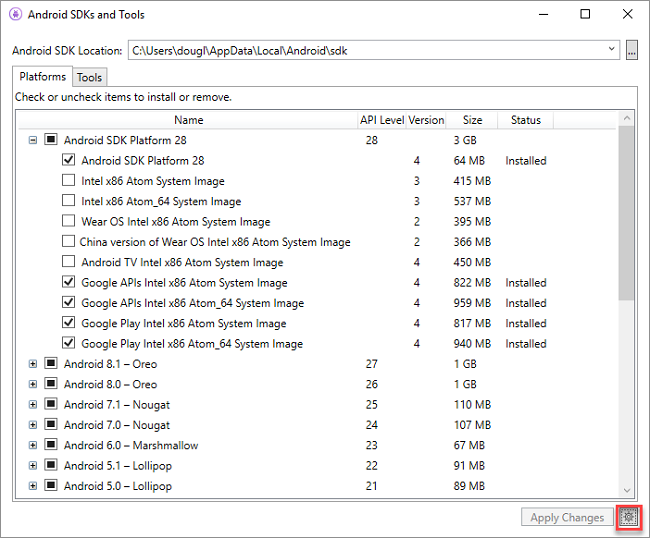
Task: Click the browse ellipsis button for SDK location
Action: coord(631,51)
